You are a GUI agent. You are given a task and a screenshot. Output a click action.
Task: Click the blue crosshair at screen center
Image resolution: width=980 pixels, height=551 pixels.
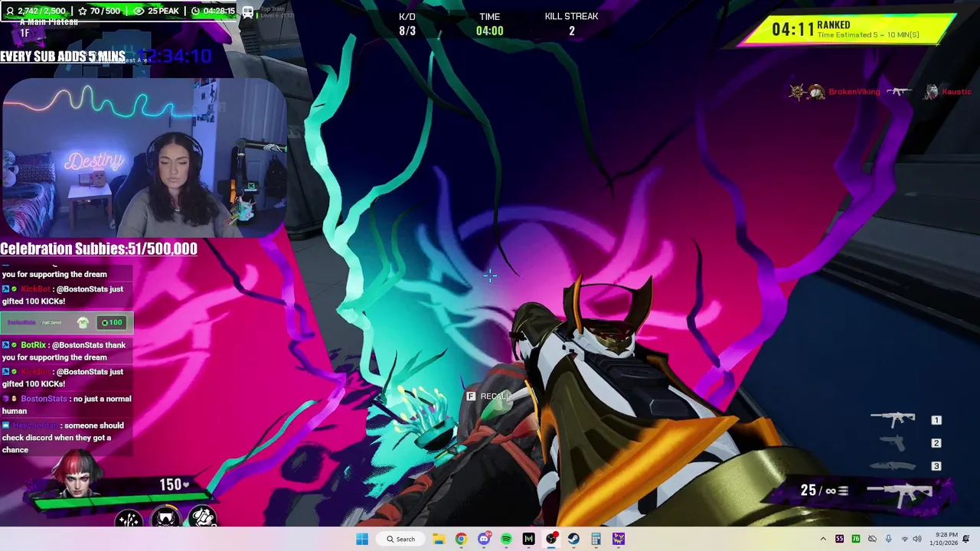[x=490, y=275]
